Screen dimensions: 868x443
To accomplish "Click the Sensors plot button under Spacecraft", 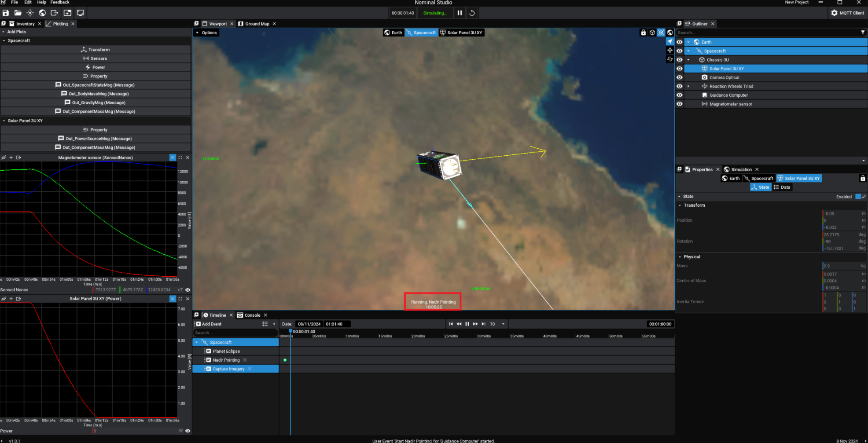I will pos(96,59).
